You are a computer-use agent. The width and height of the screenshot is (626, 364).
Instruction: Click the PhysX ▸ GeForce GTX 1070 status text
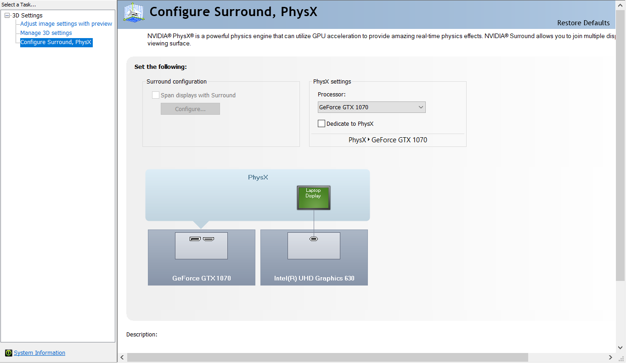point(388,140)
